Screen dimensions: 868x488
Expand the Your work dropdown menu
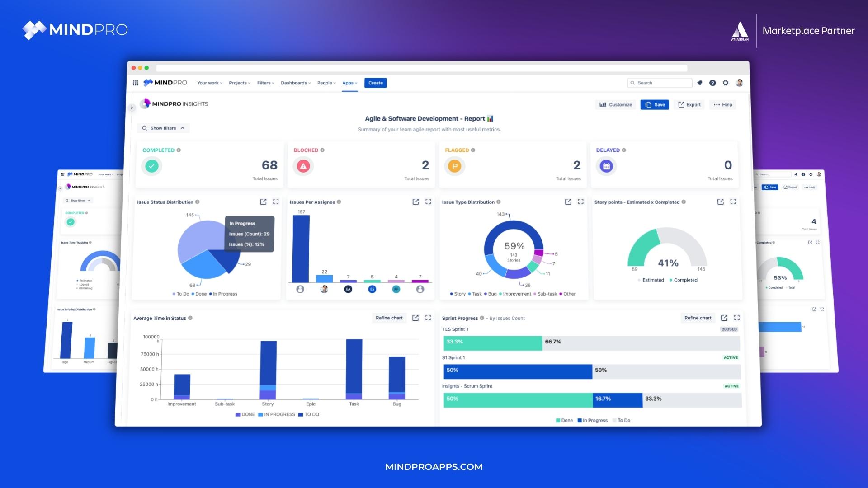209,83
